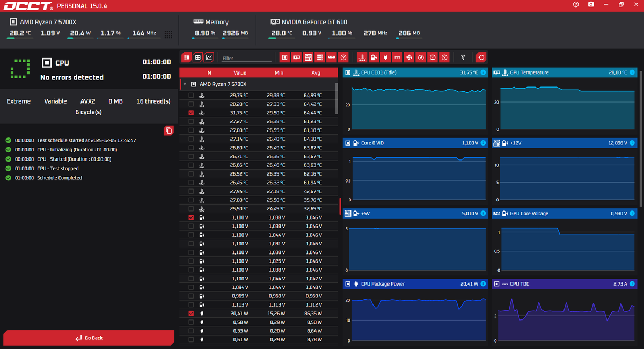
Task: Sort table by Value column header
Action: pyautogui.click(x=240, y=72)
